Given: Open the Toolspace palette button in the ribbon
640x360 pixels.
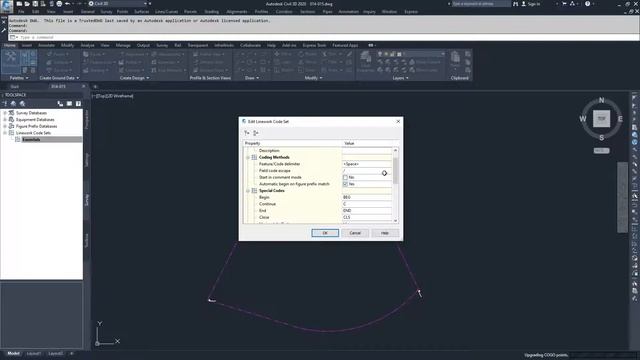Looking at the screenshot, I should click(11, 61).
